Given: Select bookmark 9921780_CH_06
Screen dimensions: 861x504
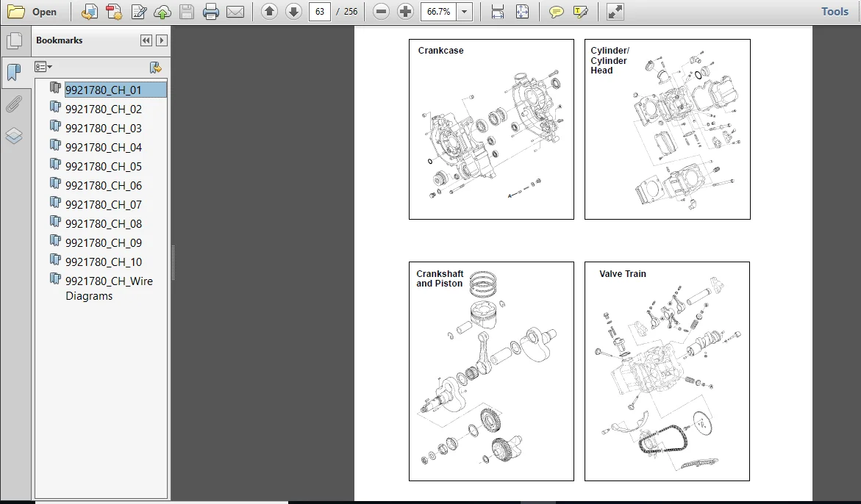Looking at the screenshot, I should [x=103, y=185].
